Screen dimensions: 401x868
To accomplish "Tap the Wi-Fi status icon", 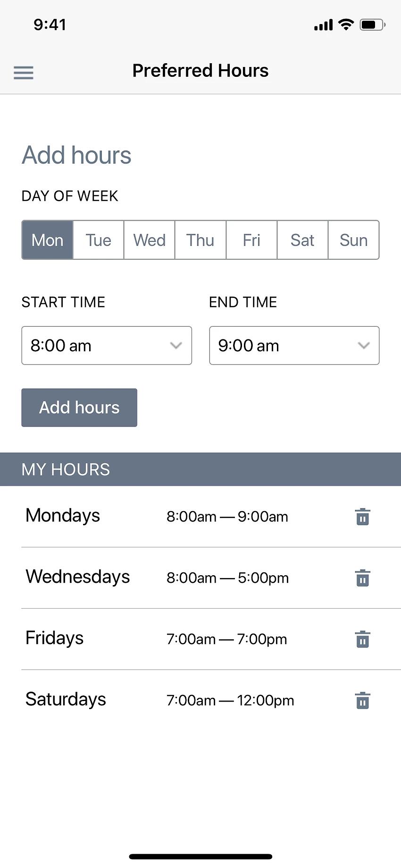I will point(346,25).
